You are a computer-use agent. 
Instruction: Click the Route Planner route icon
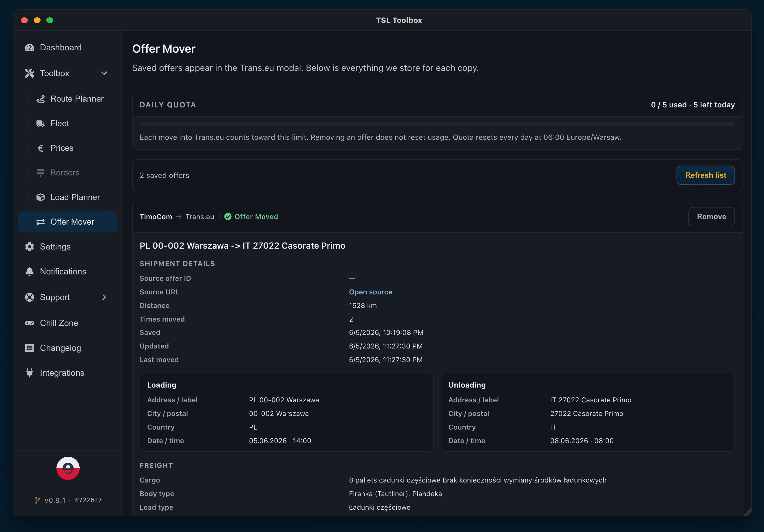click(41, 99)
